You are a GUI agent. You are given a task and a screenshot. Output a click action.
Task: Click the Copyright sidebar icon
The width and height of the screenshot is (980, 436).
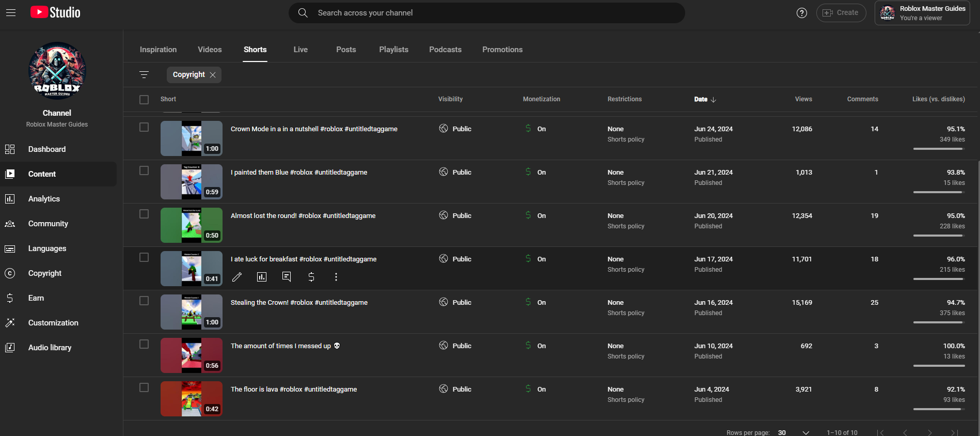point(10,273)
